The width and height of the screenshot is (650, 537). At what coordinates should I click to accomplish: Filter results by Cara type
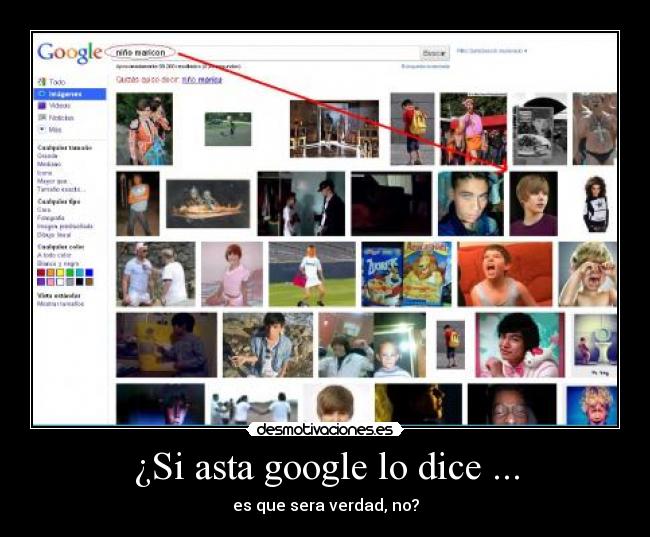[44, 210]
